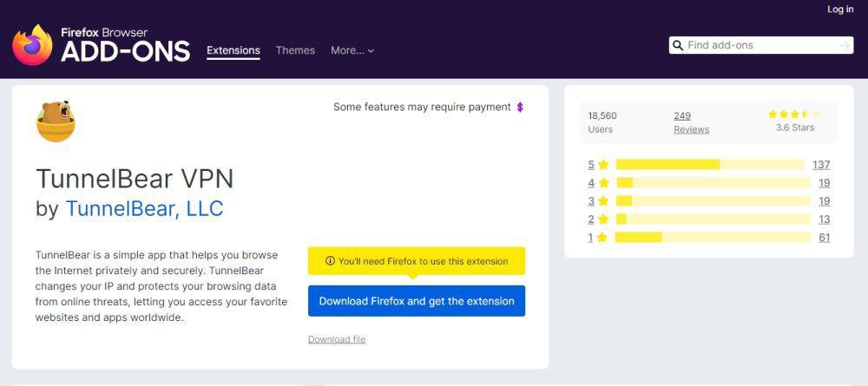This screenshot has width=868, height=386.
Task: Open the ADD-ONS home title link
Action: pos(126,51)
